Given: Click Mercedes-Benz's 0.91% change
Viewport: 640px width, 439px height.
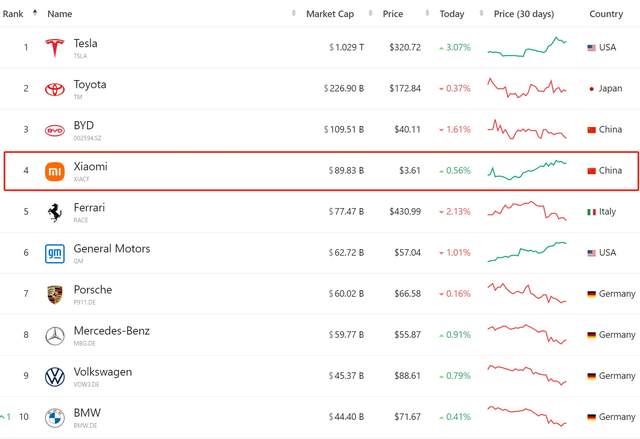Looking at the screenshot, I should [458, 335].
